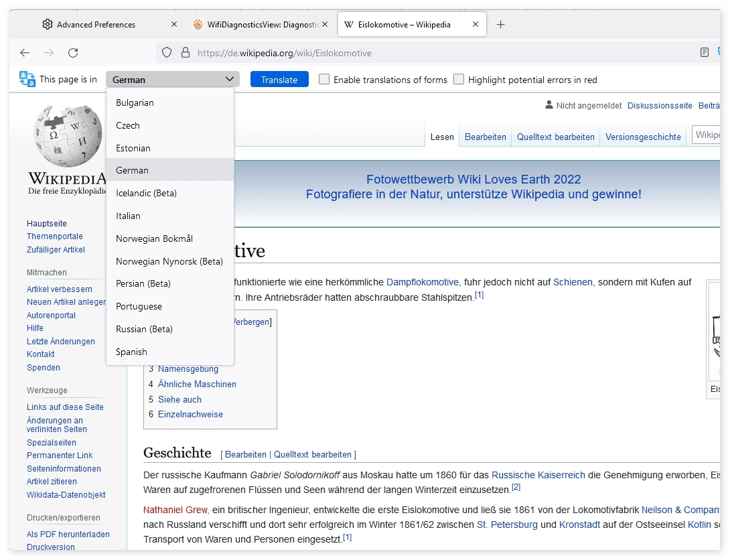Viewport: 730px width, 560px height.
Task: Select Italian from the language list
Action: pyautogui.click(x=128, y=216)
